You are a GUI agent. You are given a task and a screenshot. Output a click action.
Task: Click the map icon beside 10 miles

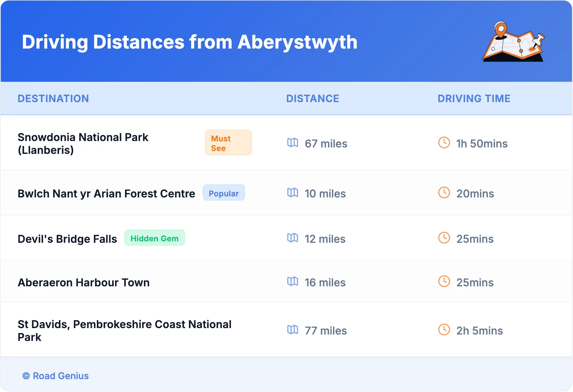coord(293,193)
